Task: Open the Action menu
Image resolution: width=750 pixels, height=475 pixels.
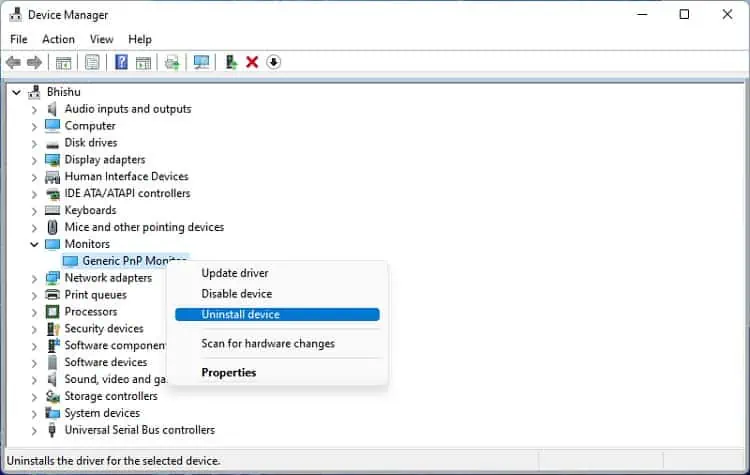Action: click(58, 39)
